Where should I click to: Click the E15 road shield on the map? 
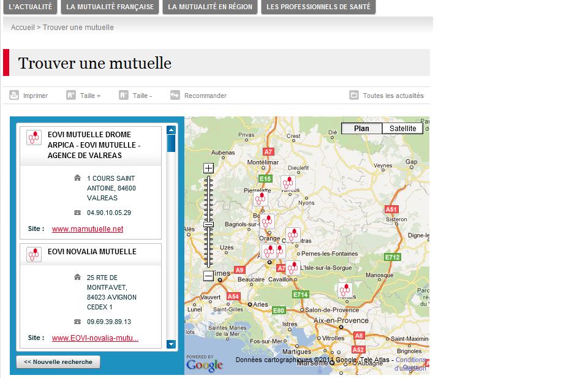pos(265,179)
